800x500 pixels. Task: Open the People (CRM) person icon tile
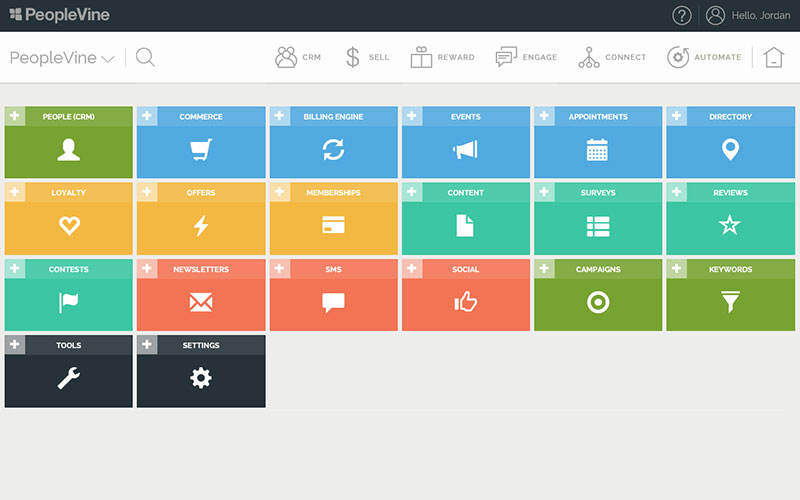(68, 150)
